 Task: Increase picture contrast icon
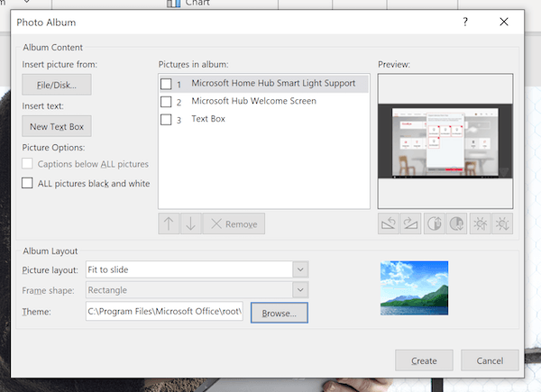pyautogui.click(x=435, y=223)
